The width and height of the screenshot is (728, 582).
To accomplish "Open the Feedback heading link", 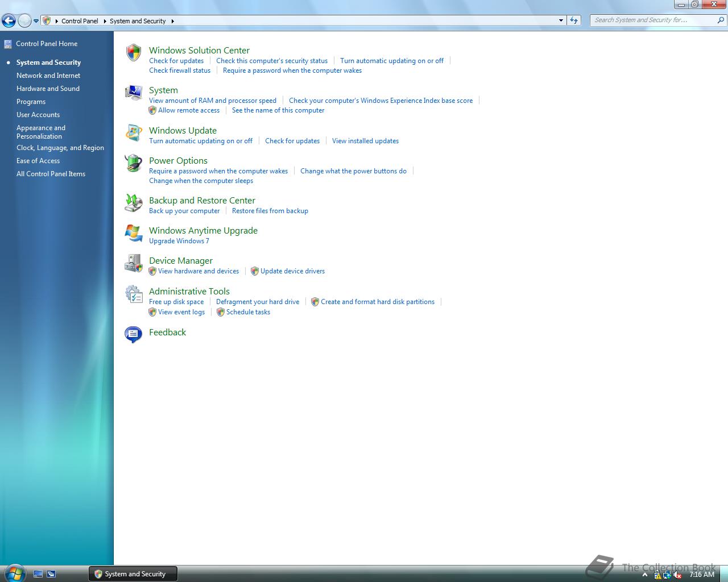I will [x=167, y=332].
